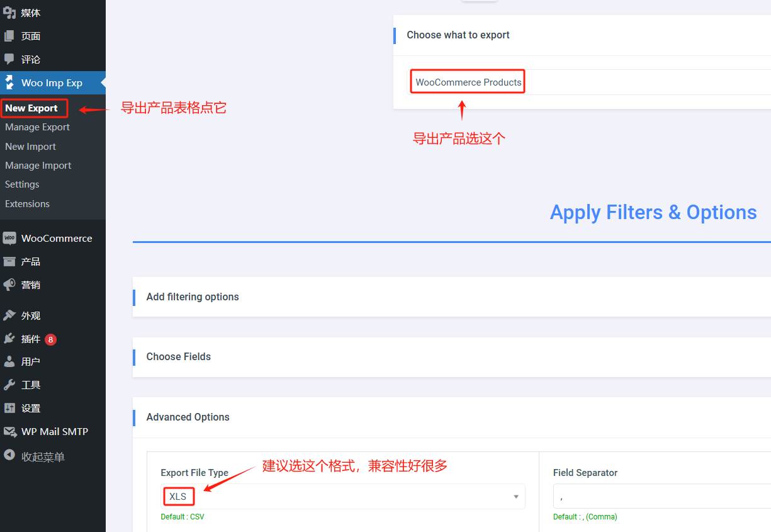Expand Add filtering options section
This screenshot has height=532, width=771.
pyautogui.click(x=452, y=297)
